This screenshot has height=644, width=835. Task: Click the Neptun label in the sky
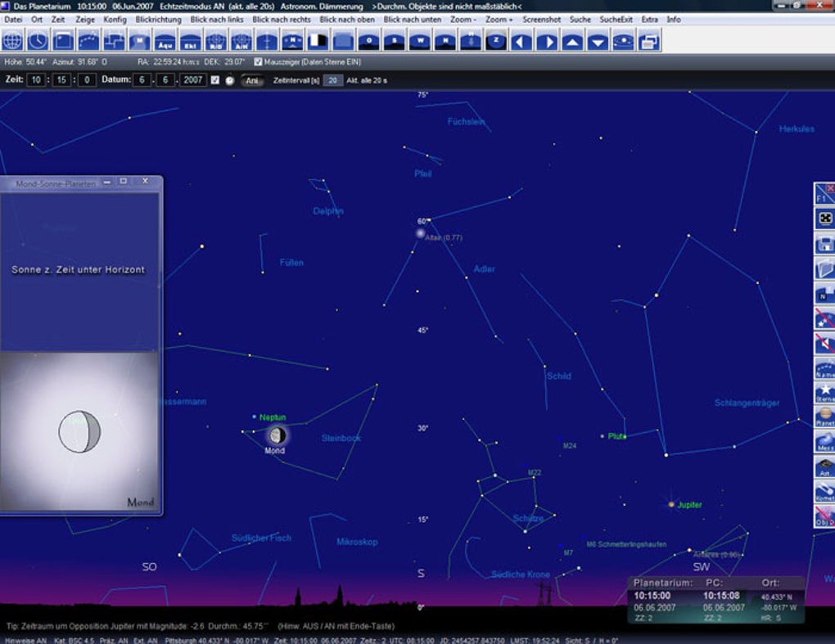(x=273, y=417)
